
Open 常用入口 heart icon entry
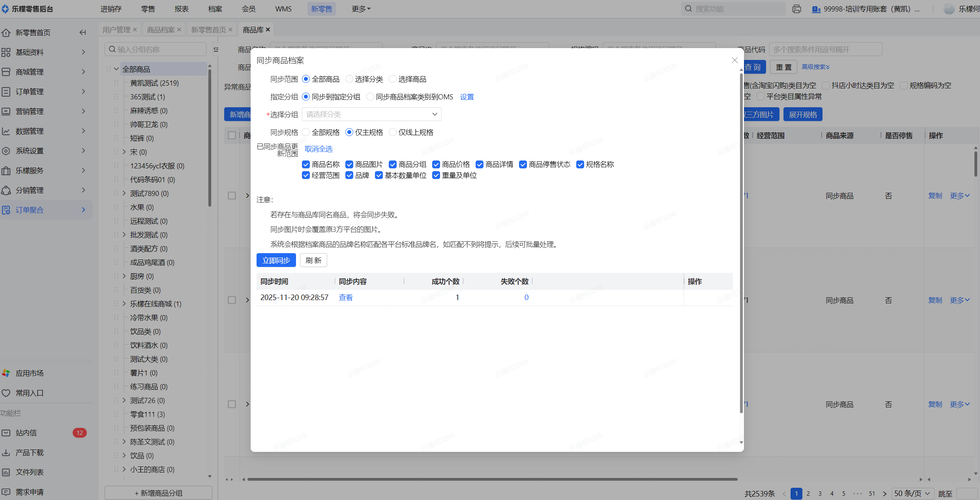[x=6, y=393]
